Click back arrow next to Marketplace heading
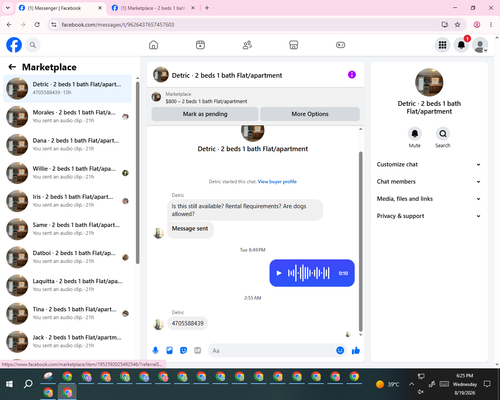500x400 pixels. tap(12, 67)
